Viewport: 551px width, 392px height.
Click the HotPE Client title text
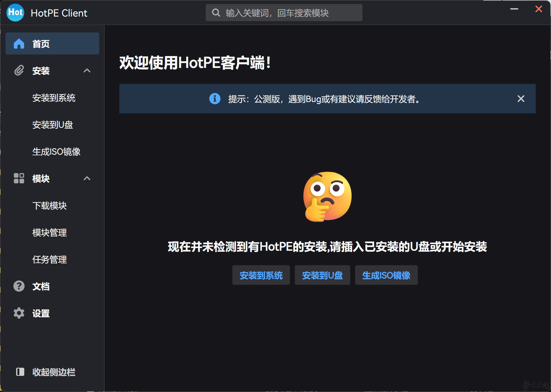point(59,13)
